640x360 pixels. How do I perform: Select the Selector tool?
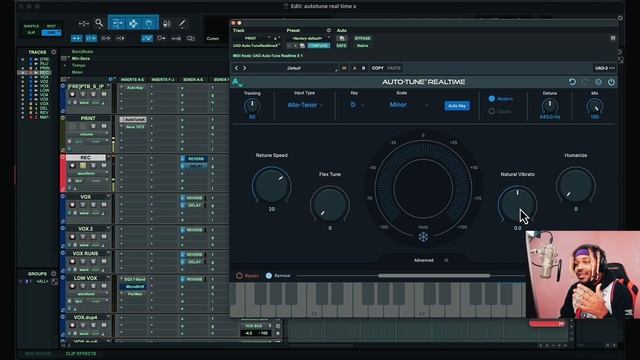(133, 23)
